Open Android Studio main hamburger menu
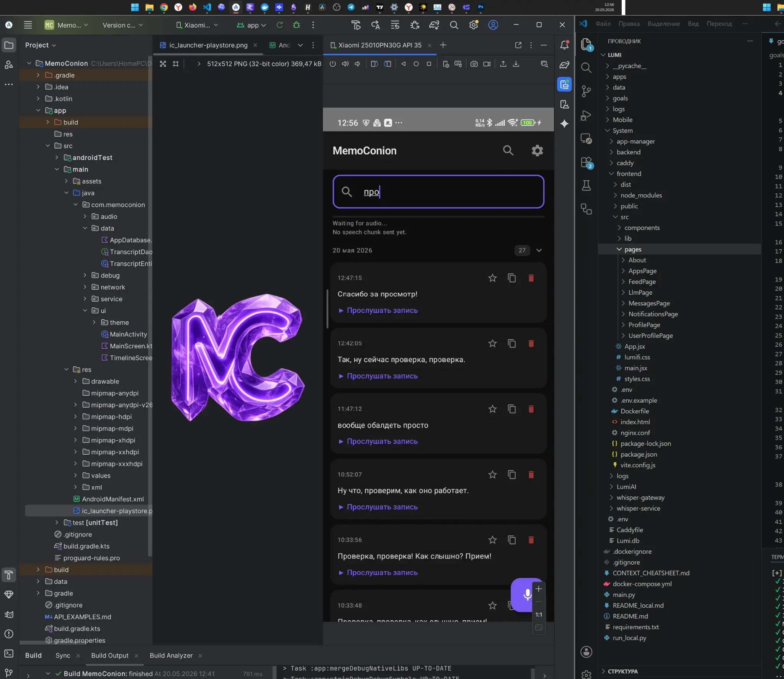 [x=28, y=25]
